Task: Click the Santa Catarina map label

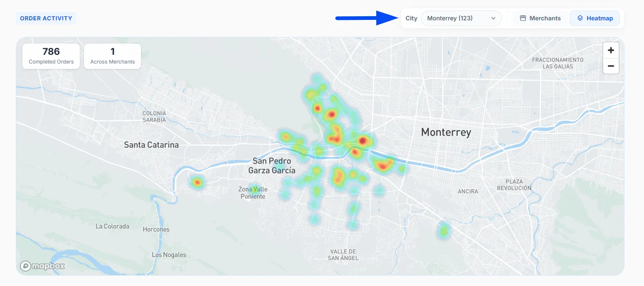Action: [x=151, y=145]
